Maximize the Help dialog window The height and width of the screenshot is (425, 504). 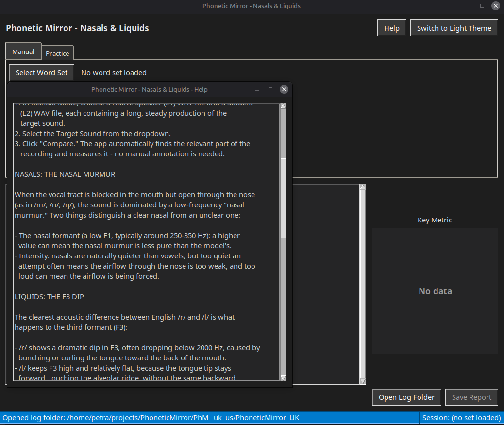tap(270, 89)
